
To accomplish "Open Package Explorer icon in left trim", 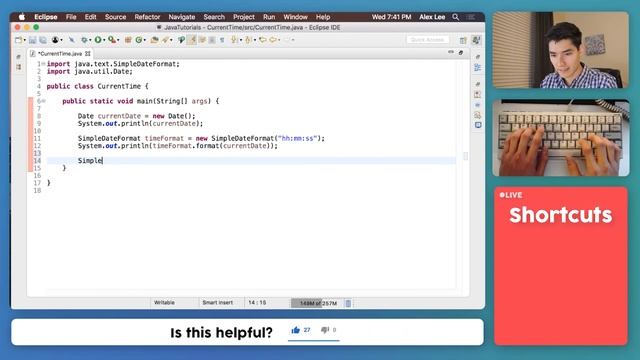I will pos(19,67).
